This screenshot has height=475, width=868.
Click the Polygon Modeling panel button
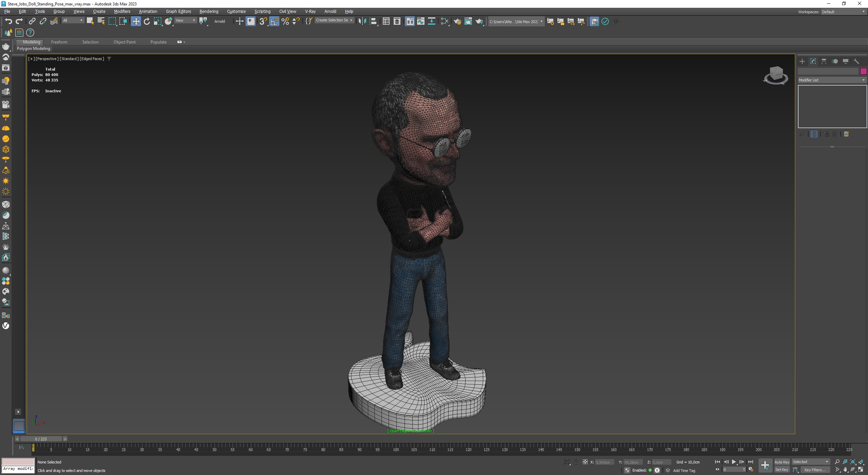(x=34, y=49)
